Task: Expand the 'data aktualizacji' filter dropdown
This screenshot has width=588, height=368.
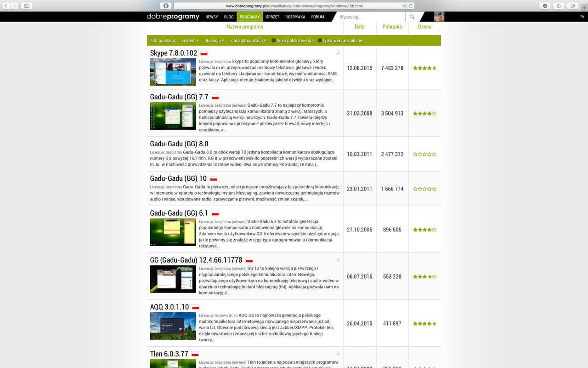Action: (x=249, y=40)
